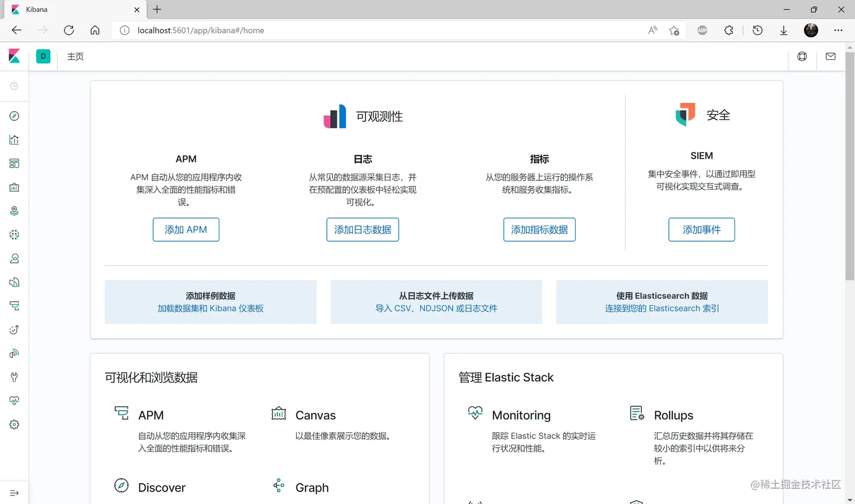
Task: Open Management via the sidebar gear icon
Action: (x=15, y=424)
